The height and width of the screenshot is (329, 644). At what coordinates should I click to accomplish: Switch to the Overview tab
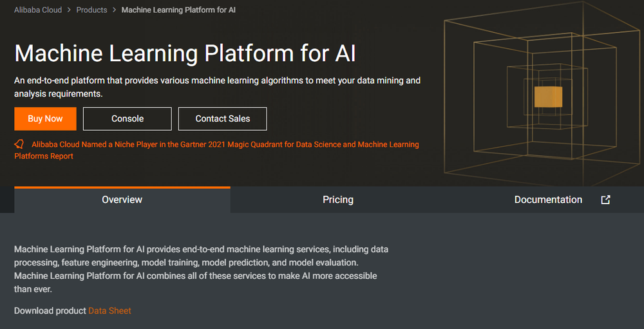(122, 200)
